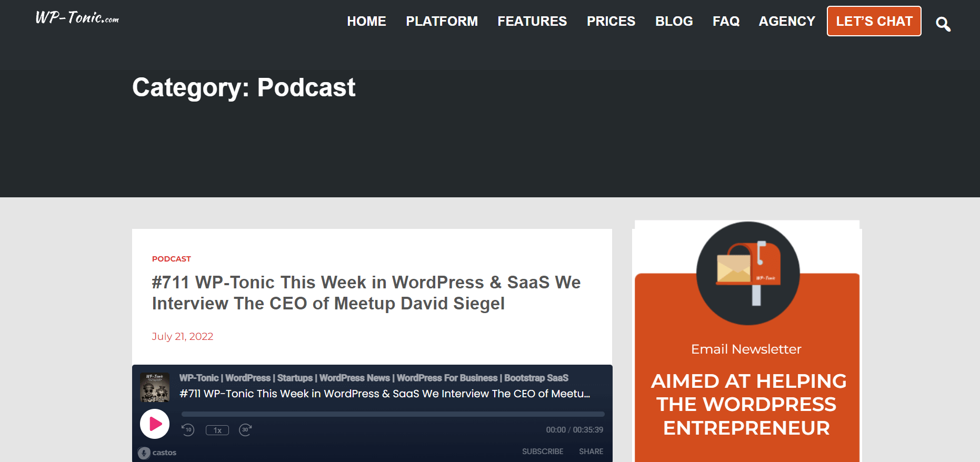Seek on the podcast progress bar
The height and width of the screenshot is (462, 980).
click(393, 414)
